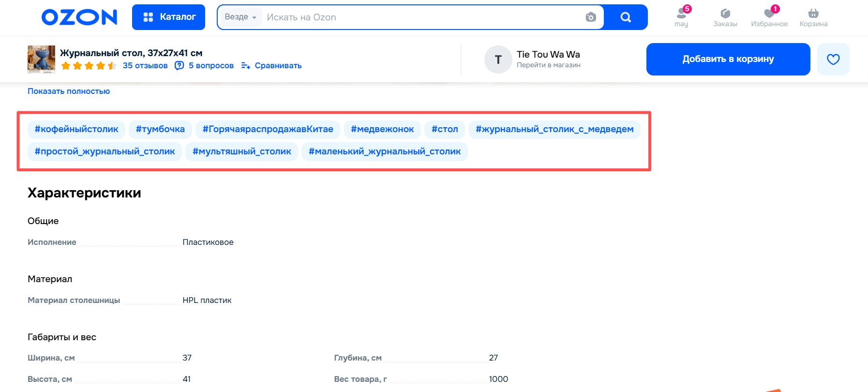
Task: Open 35 отзывов reviews link
Action: pos(145,65)
